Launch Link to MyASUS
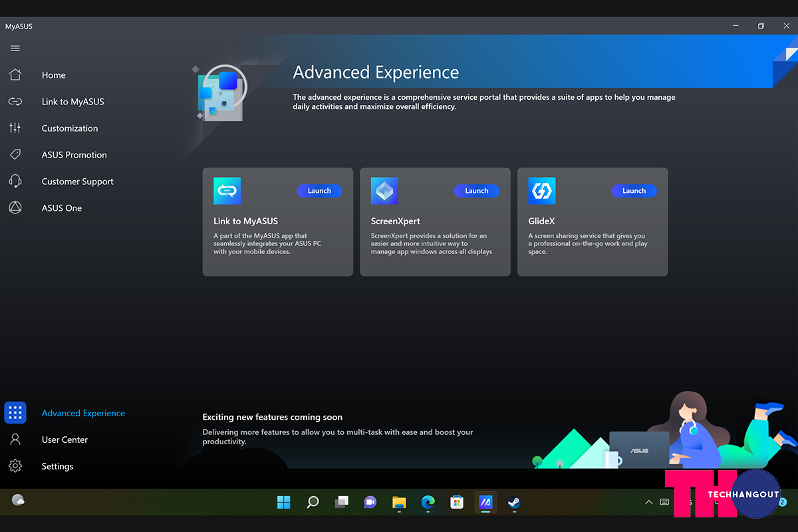This screenshot has height=532, width=798. tap(319, 191)
